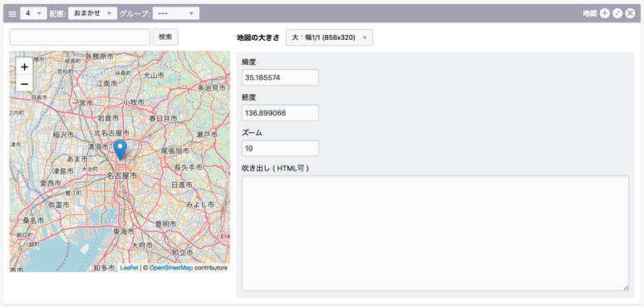644x307 pixels.
Task: Click the ズーム zoom value field
Action: [x=281, y=148]
